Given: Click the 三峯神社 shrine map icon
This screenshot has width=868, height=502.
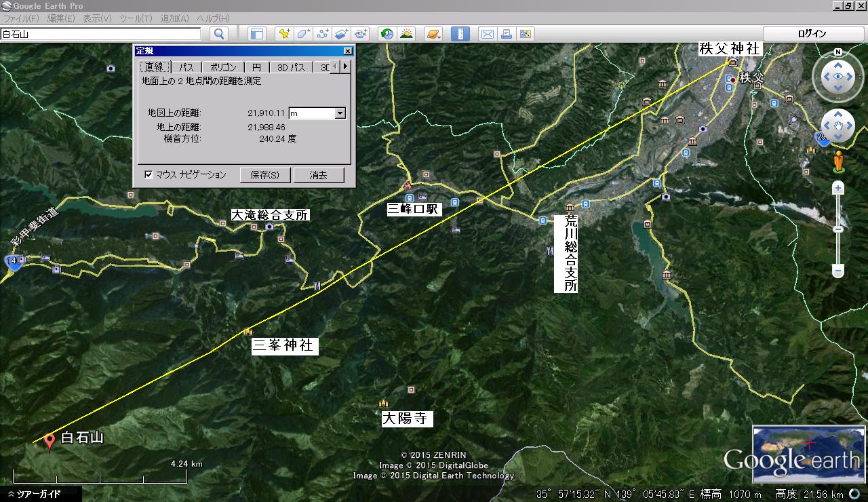Looking at the screenshot, I should click(x=248, y=332).
